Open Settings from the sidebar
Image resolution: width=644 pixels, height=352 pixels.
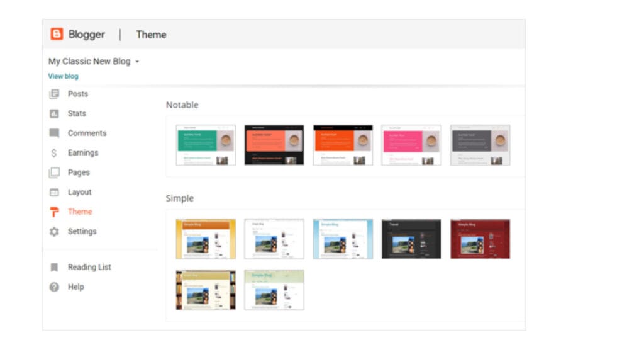coord(82,232)
